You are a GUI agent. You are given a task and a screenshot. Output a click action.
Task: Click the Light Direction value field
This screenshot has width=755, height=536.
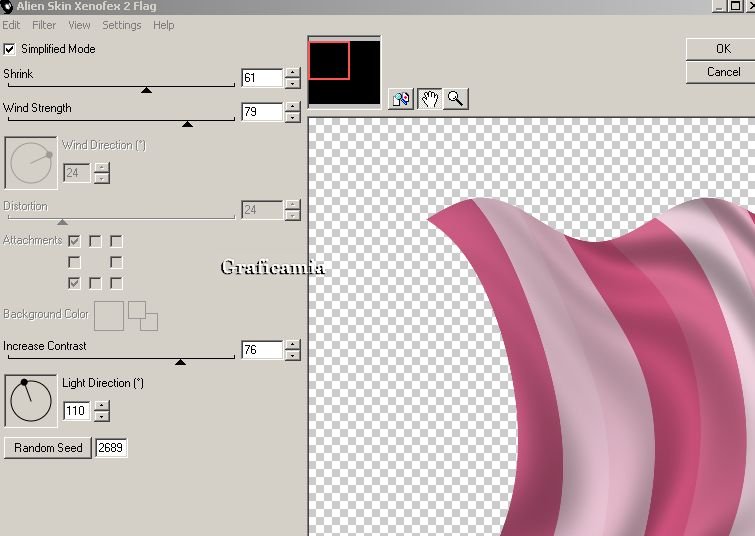(x=77, y=411)
